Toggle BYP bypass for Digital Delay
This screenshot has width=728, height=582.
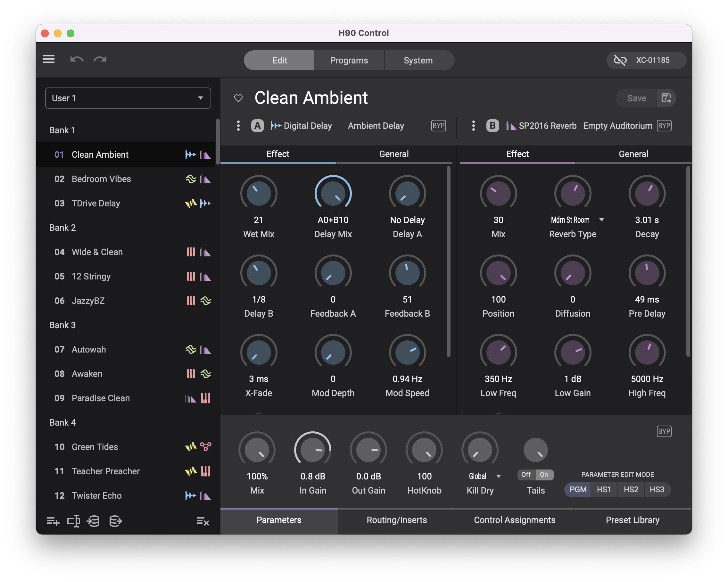(x=438, y=126)
